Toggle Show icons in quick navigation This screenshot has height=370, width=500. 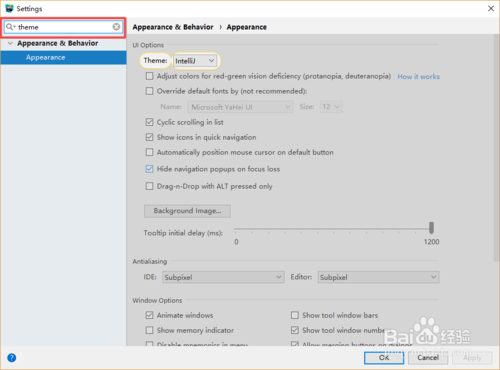pos(149,137)
